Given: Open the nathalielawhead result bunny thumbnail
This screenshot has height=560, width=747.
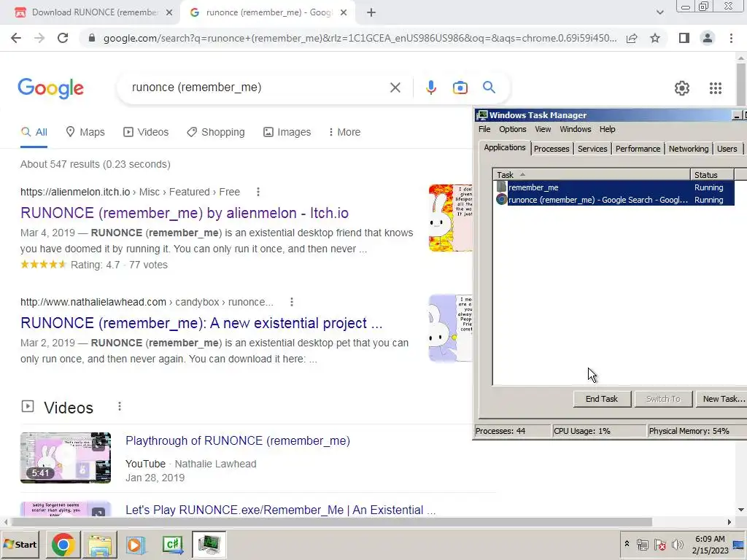Looking at the screenshot, I should point(451,328).
